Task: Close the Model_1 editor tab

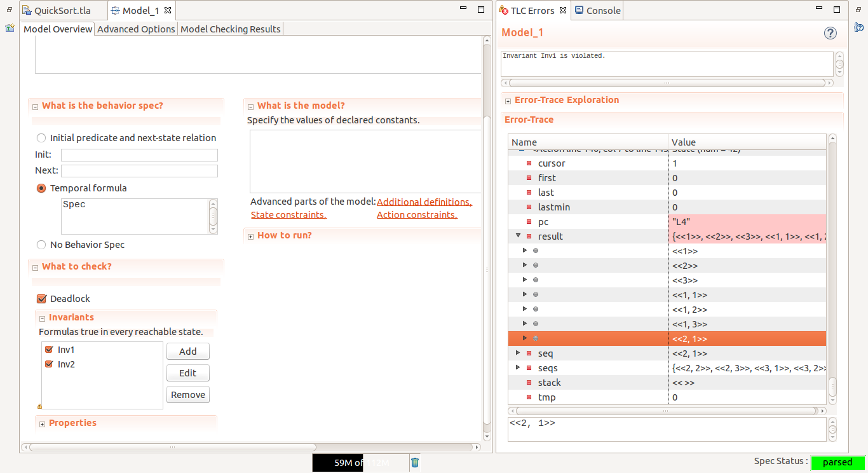Action: tap(167, 11)
